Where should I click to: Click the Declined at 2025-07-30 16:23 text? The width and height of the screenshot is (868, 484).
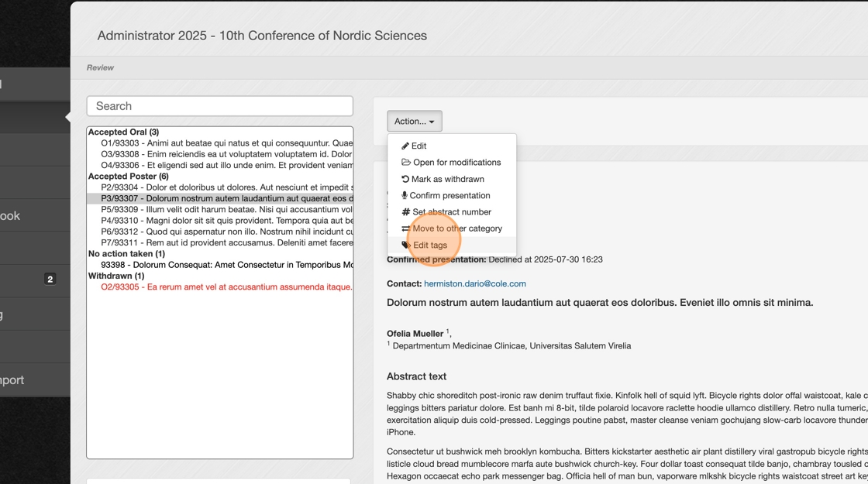tap(546, 259)
